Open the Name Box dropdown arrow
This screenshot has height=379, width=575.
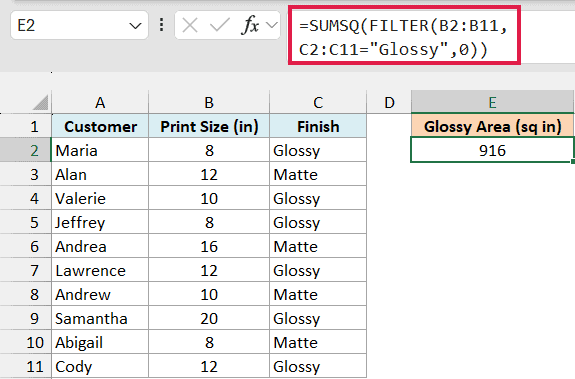point(135,26)
